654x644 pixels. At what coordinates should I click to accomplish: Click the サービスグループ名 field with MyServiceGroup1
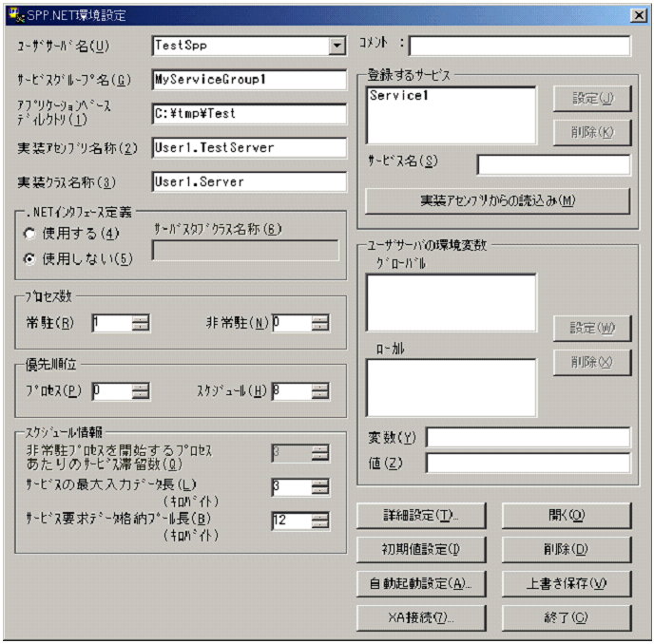click(249, 80)
